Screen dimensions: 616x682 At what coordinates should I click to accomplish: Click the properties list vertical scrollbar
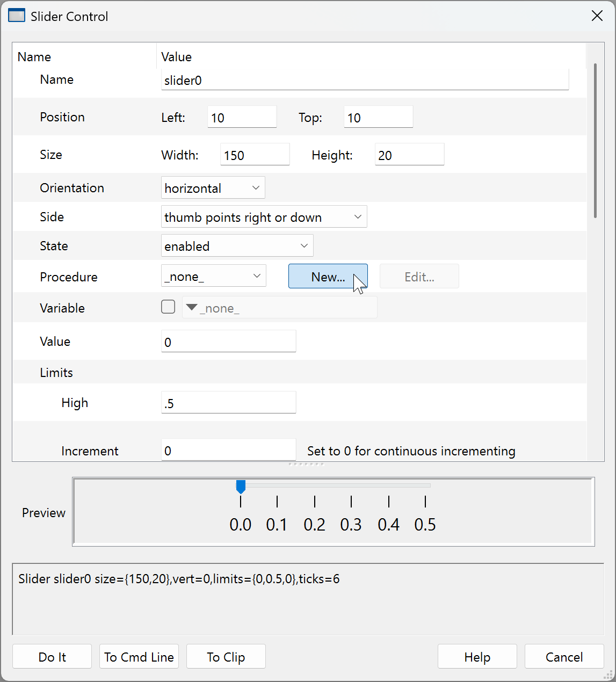click(595, 141)
